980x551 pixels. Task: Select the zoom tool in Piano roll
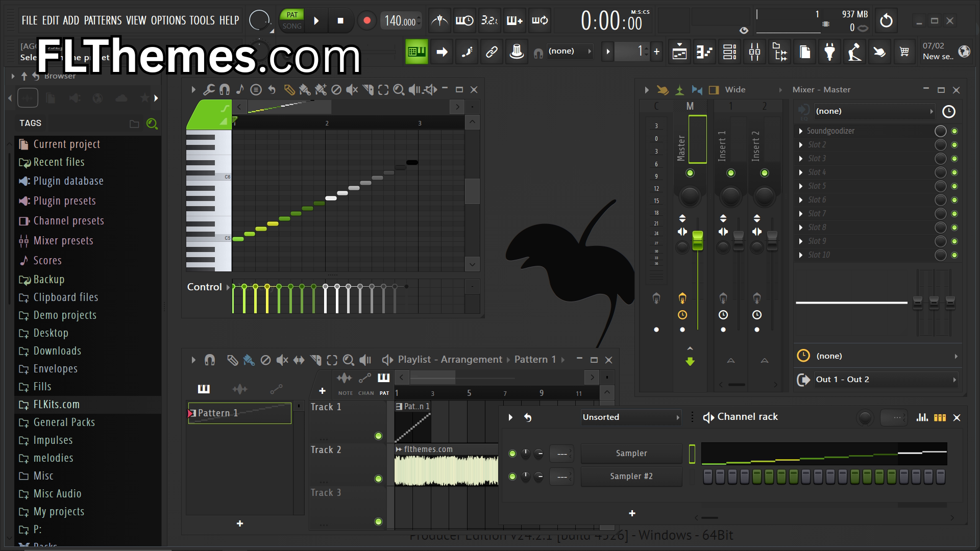click(399, 90)
